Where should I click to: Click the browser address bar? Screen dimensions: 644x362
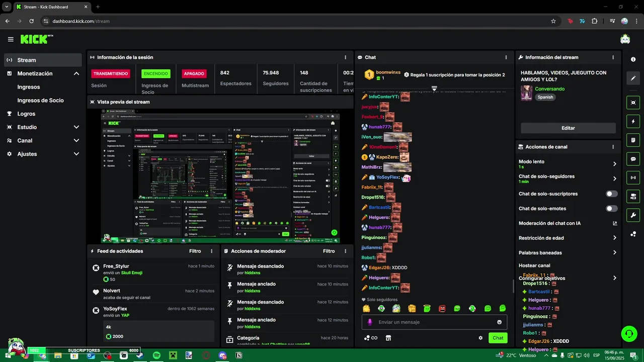[297, 21]
